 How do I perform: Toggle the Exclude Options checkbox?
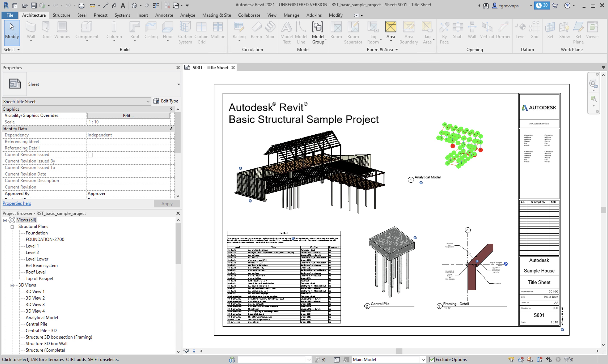432,360
